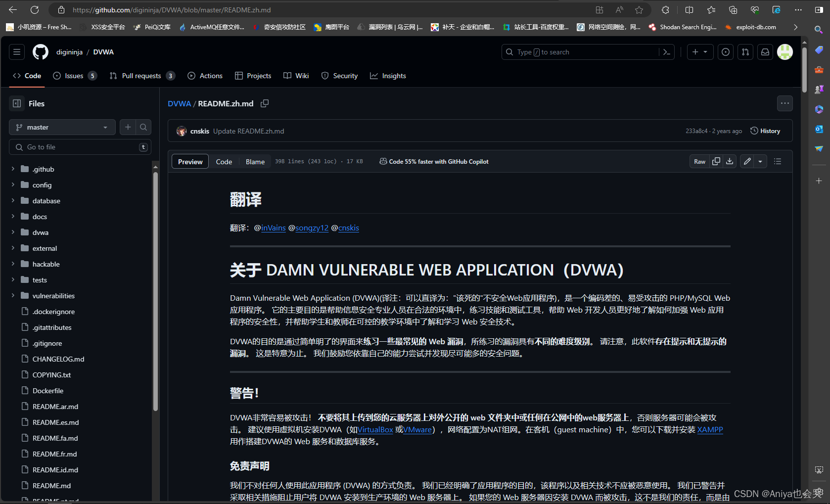Open the issues icon in header
This screenshot has width=830, height=504.
[x=726, y=52]
